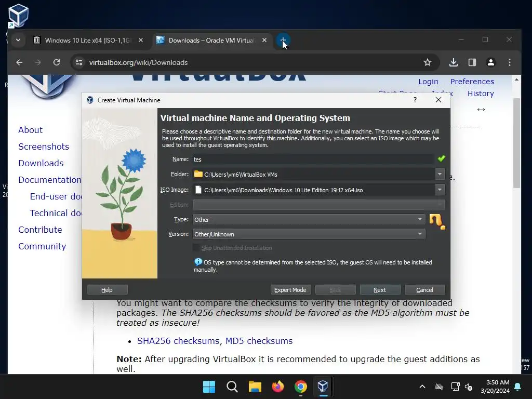Click the Chrome taskbar icon
532x399 pixels.
tap(301, 387)
